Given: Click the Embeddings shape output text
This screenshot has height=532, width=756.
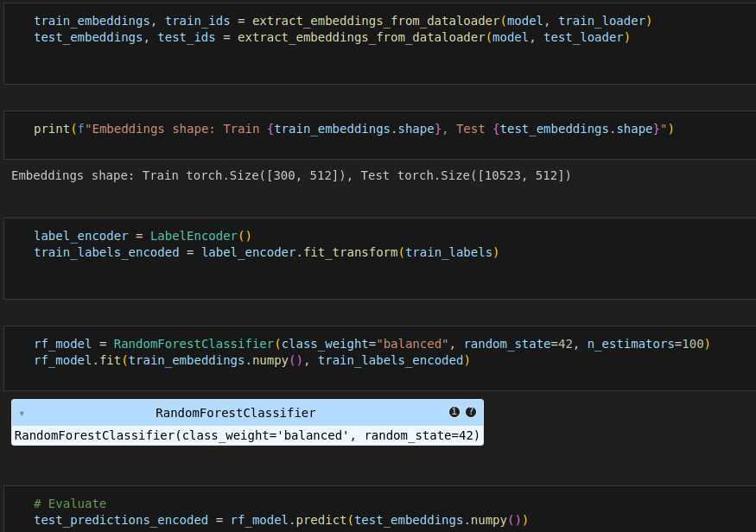Looking at the screenshot, I should click(x=291, y=175).
